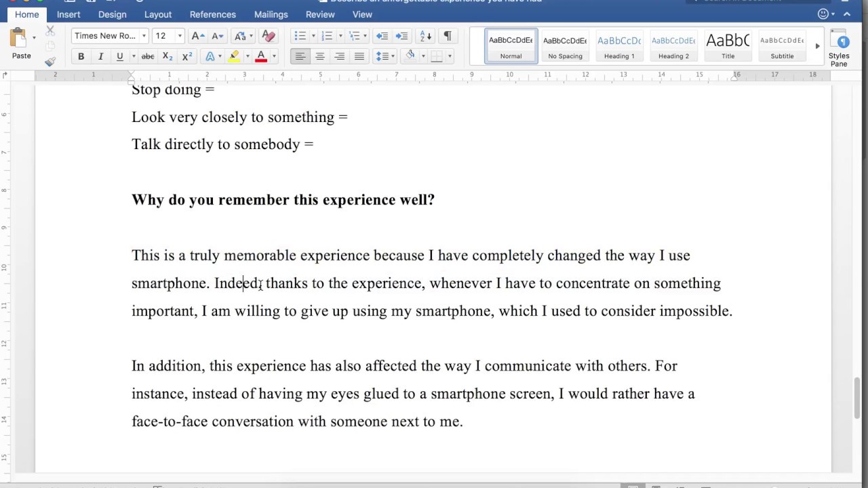Image resolution: width=868 pixels, height=488 pixels.
Task: Toggle strikethrough formatting
Action: pos(147,57)
